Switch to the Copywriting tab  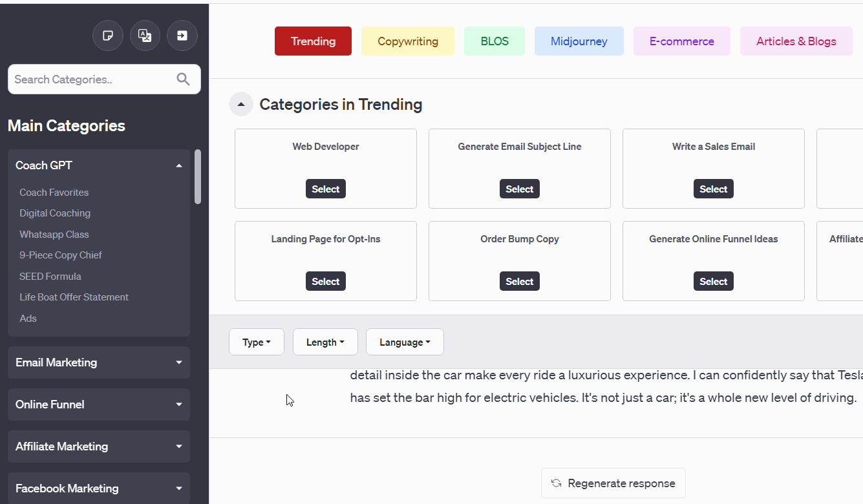(x=407, y=41)
